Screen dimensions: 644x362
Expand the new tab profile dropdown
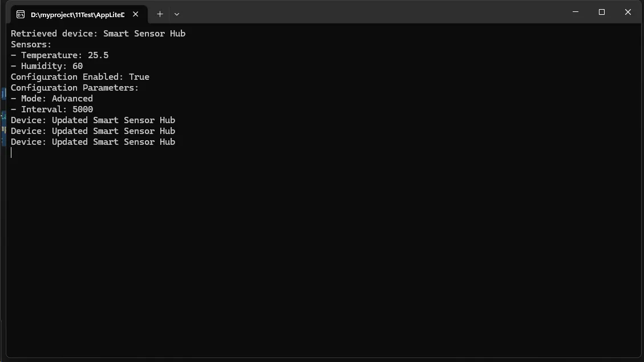point(177,14)
